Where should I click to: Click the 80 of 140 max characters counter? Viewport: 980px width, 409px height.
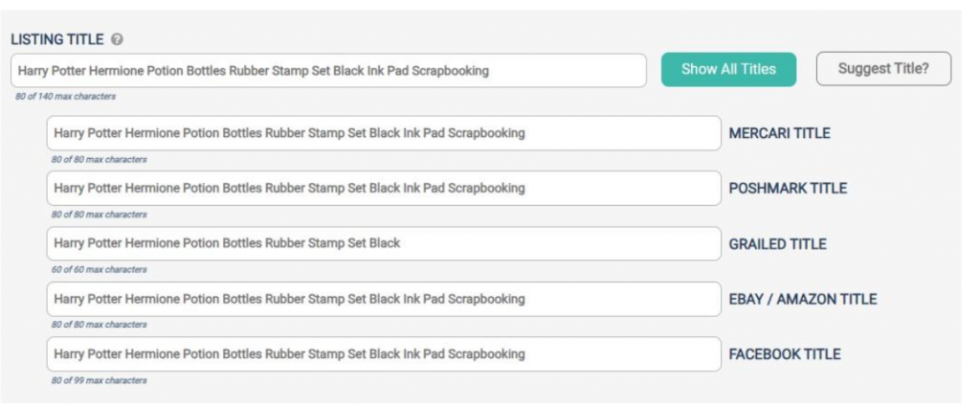click(x=66, y=97)
